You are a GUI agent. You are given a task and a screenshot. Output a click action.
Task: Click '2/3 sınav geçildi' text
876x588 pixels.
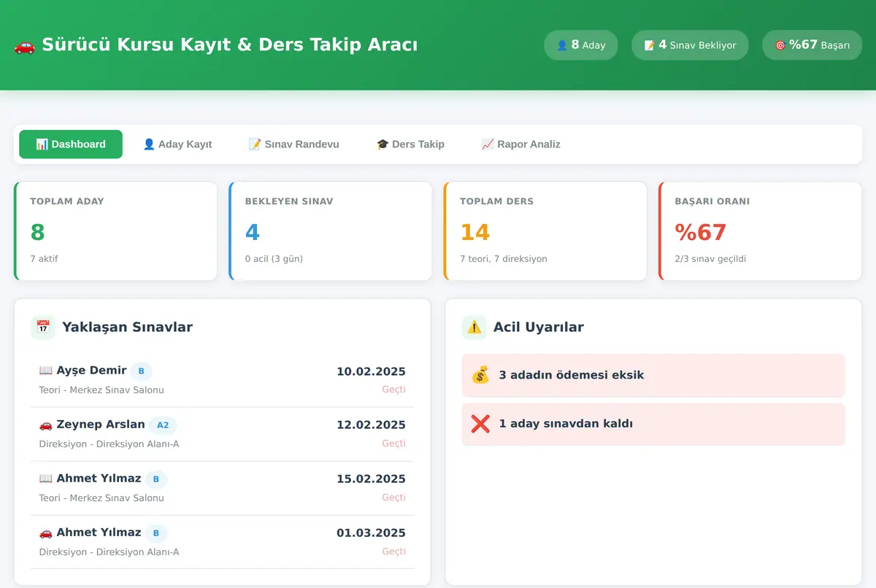710,259
